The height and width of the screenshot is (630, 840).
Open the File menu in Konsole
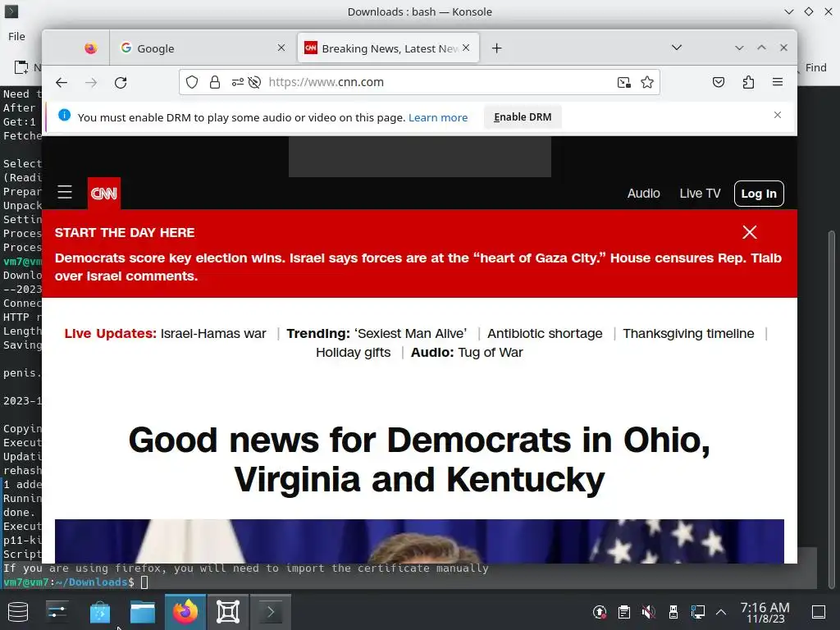[x=16, y=36]
